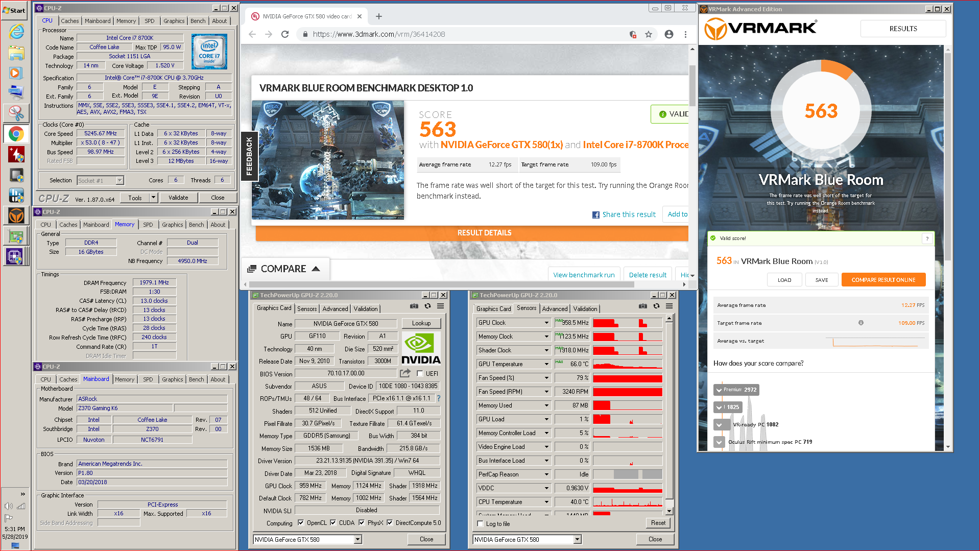Open hamburger menu in GPU-Z Sensors window

point(669,306)
